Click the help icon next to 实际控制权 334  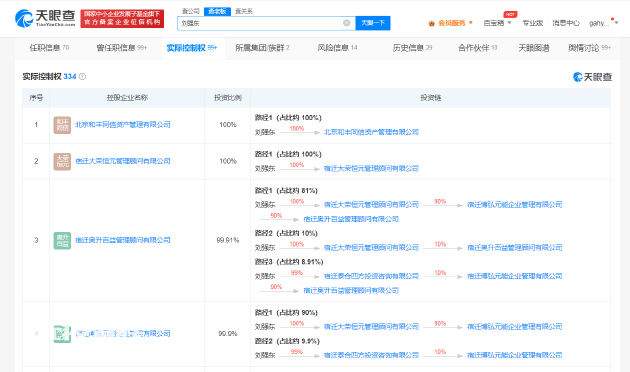pos(82,76)
